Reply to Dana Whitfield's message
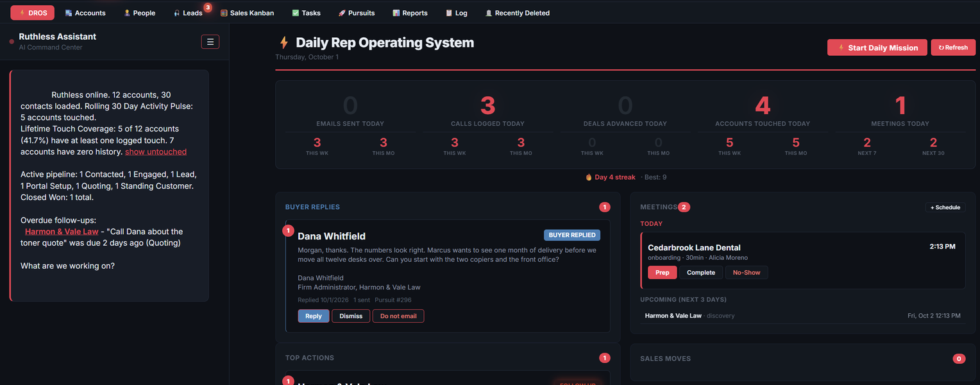Screen dimensions: 980x385 tap(314, 316)
